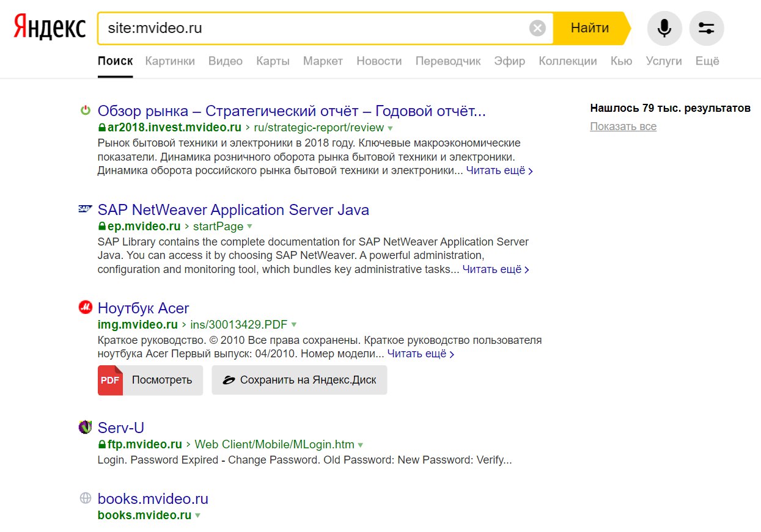Open the Новости tab
761x532 pixels.
pos(379,61)
